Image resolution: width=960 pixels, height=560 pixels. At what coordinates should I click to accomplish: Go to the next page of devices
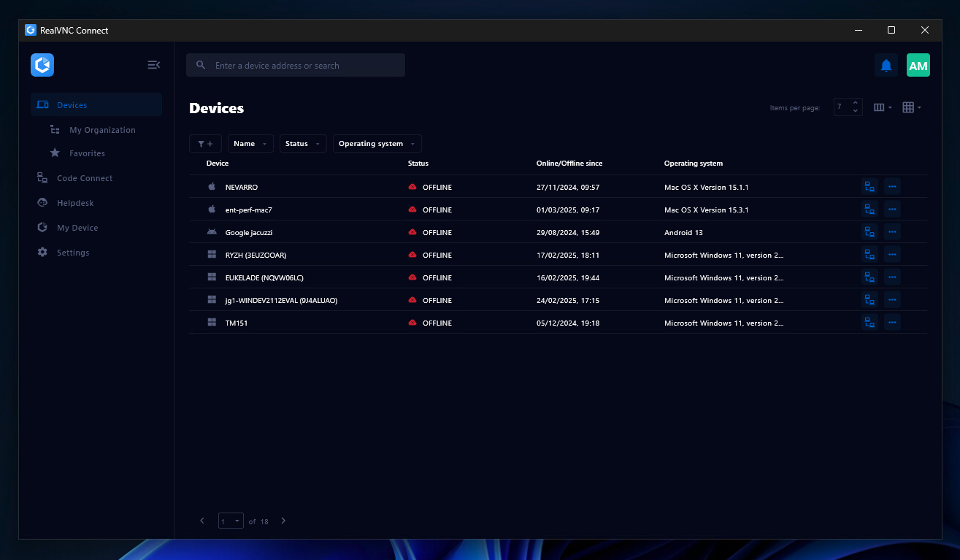(x=284, y=521)
